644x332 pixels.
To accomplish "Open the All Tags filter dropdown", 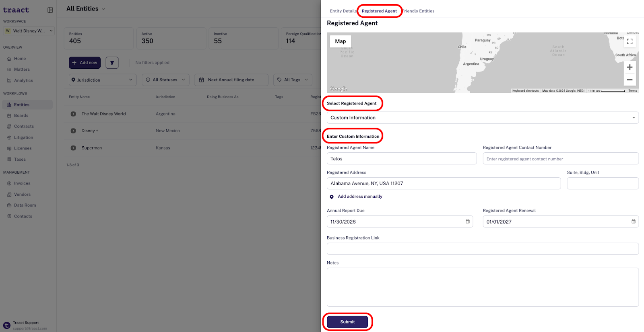I will (293, 80).
